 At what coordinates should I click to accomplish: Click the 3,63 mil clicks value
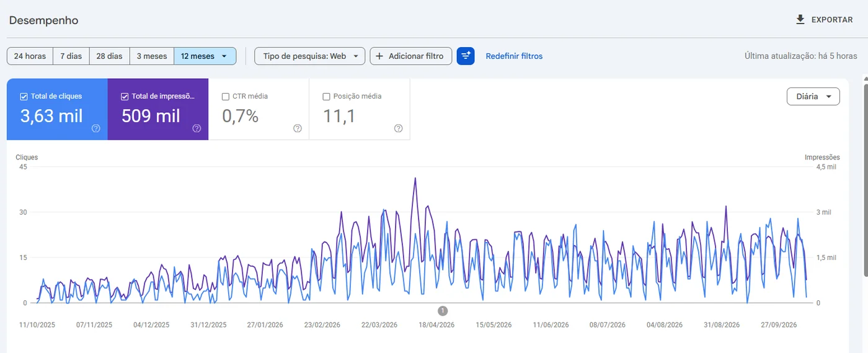[x=51, y=116]
